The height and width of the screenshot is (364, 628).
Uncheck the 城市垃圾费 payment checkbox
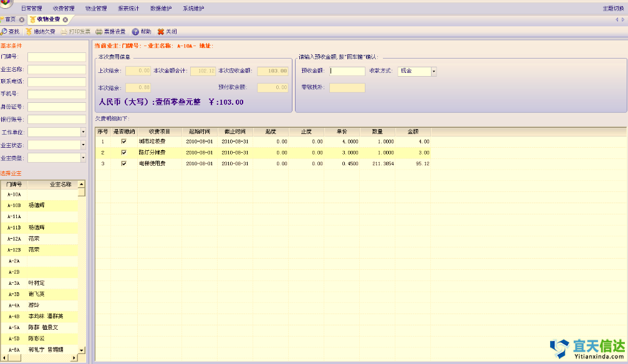(x=123, y=141)
